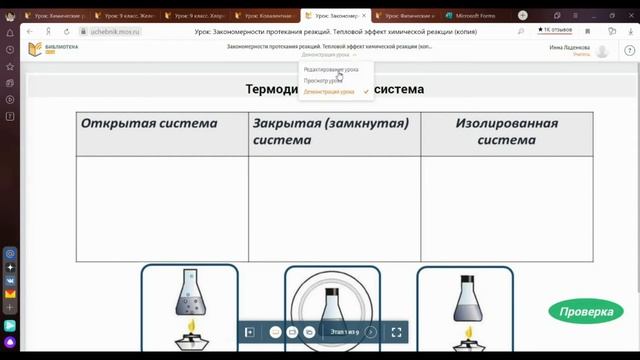The height and width of the screenshot is (360, 640).
Task: Select boiling flask on burner card
Action: (x=190, y=309)
